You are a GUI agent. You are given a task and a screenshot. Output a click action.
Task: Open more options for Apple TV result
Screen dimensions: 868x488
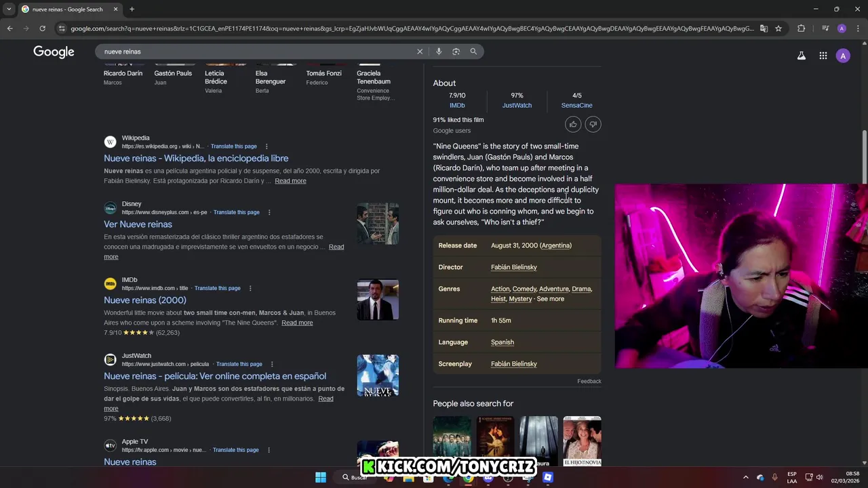pyautogui.click(x=269, y=450)
